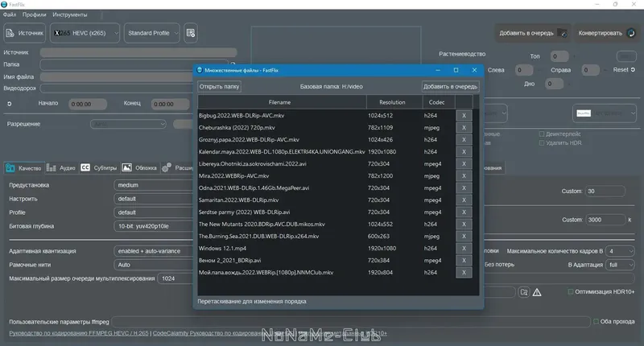Remove Мой.папа.вождь.2022 file with X button
Image resolution: width=644 pixels, height=346 pixels.
click(464, 273)
